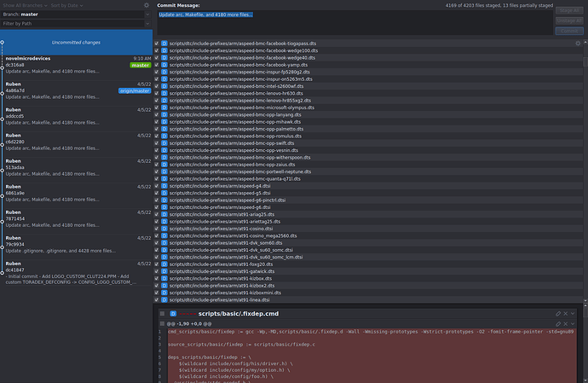Screen dimensions: 588x383
Task: Discard changes X icon for .fixdep.cmd file
Action: click(x=566, y=314)
